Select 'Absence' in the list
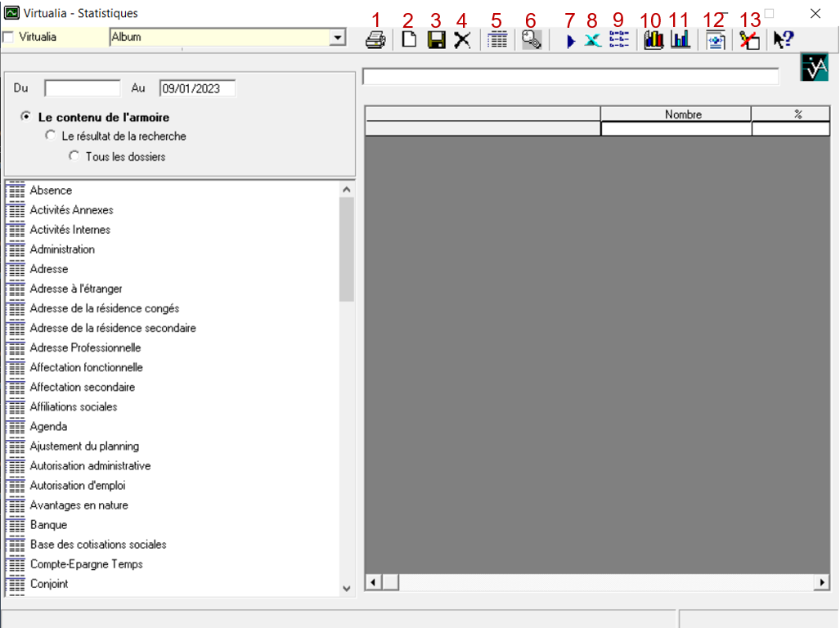 point(51,191)
